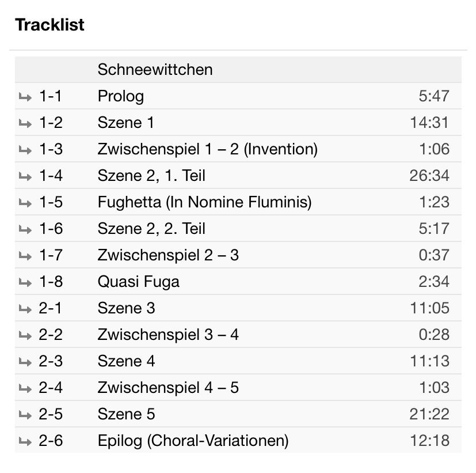Click the 26:34 duration of Szene 2

coord(429,176)
